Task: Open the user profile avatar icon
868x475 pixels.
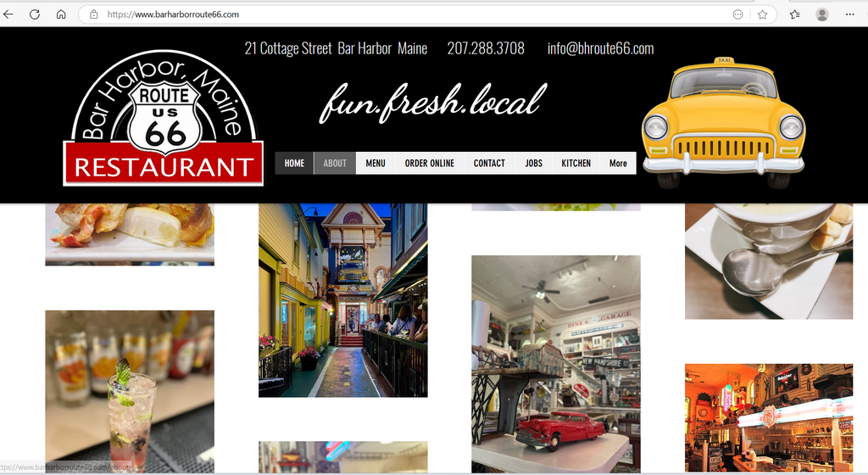Action: [x=821, y=14]
